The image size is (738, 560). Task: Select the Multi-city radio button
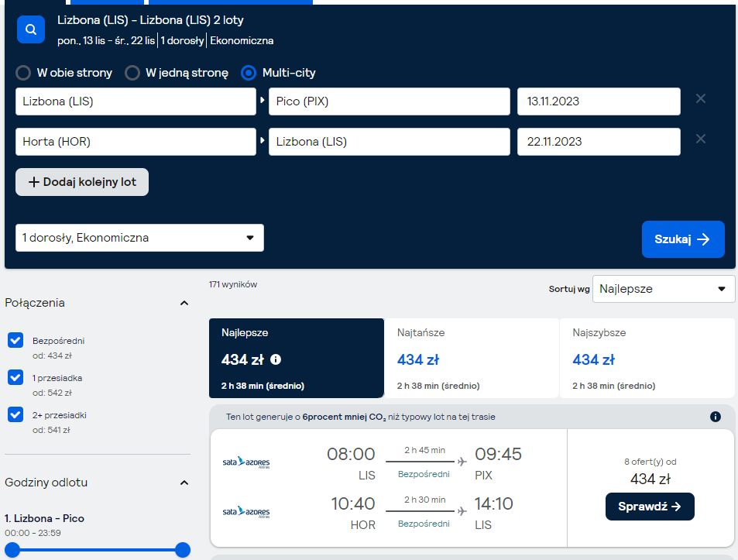249,73
